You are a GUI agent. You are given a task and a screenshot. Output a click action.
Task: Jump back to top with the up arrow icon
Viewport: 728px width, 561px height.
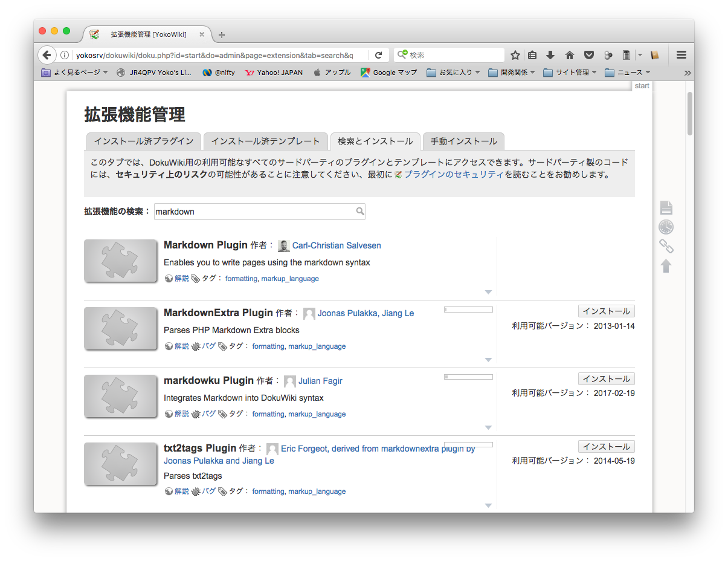[x=666, y=266]
